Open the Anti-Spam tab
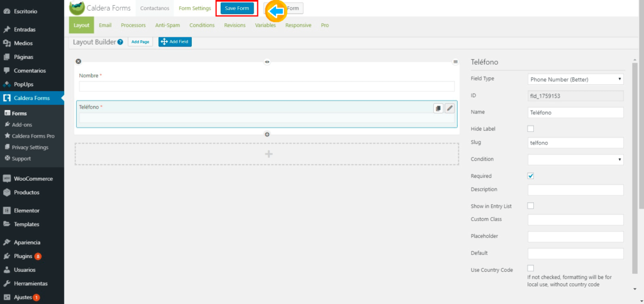The height and width of the screenshot is (304, 644). coord(168,25)
